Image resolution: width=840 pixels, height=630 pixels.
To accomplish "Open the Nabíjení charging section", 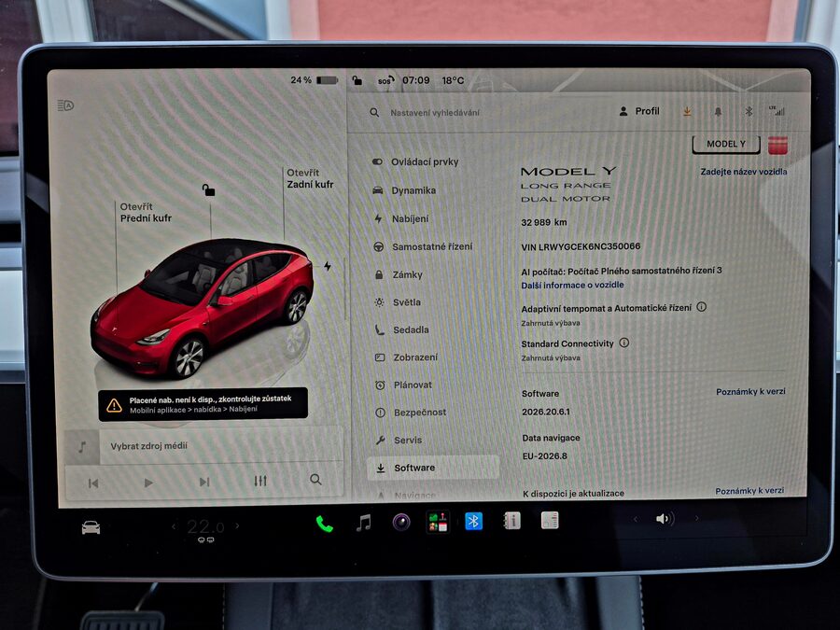I will tap(410, 218).
